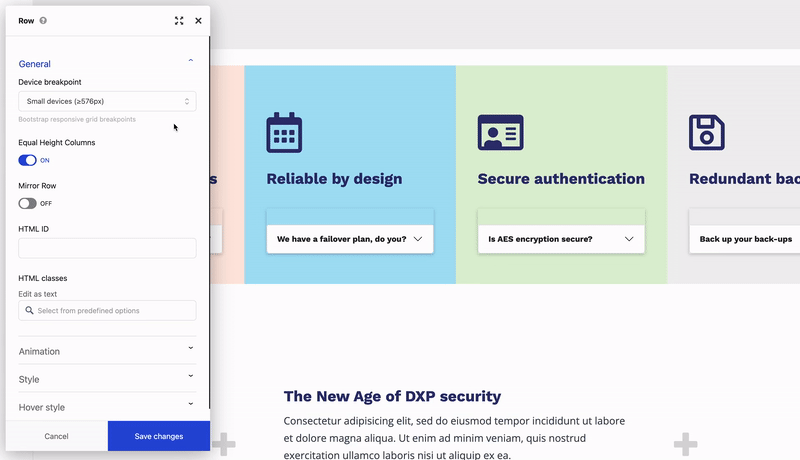The width and height of the screenshot is (800, 460).
Task: Click the search magnifier icon in HTML classes
Action: tap(30, 311)
